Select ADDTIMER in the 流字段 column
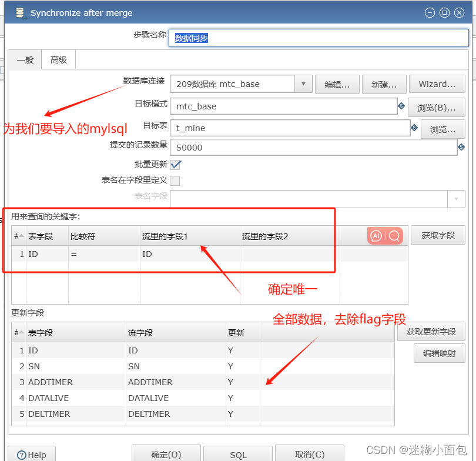Image resolution: width=476 pixels, height=461 pixels. (176, 382)
